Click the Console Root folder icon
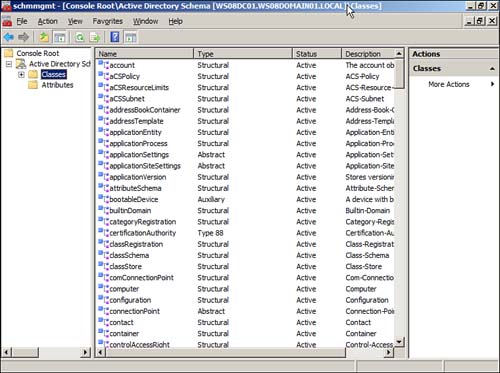500x373 pixels. (9, 53)
